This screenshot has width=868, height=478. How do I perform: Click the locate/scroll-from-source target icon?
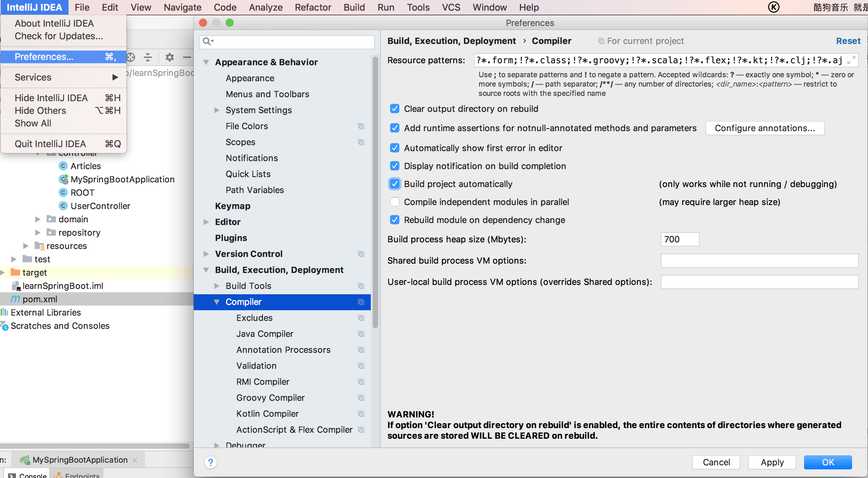point(131,57)
